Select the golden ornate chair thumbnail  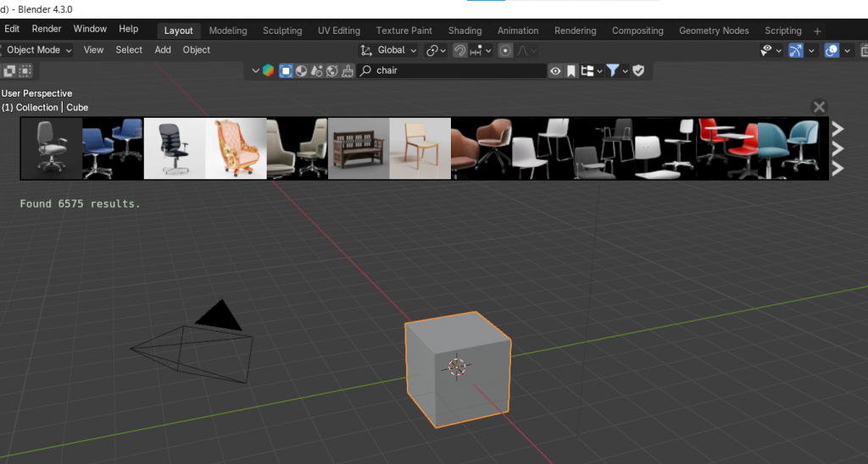(236, 148)
